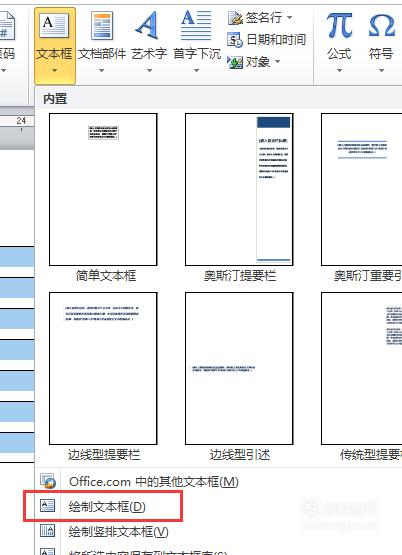The height and width of the screenshot is (555, 402).
Task: Click the Symbol (符号) omega icon
Action: click(x=381, y=25)
